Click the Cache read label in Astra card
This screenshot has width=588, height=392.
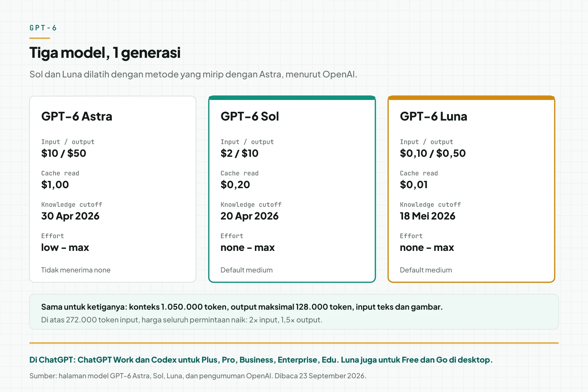[60, 173]
